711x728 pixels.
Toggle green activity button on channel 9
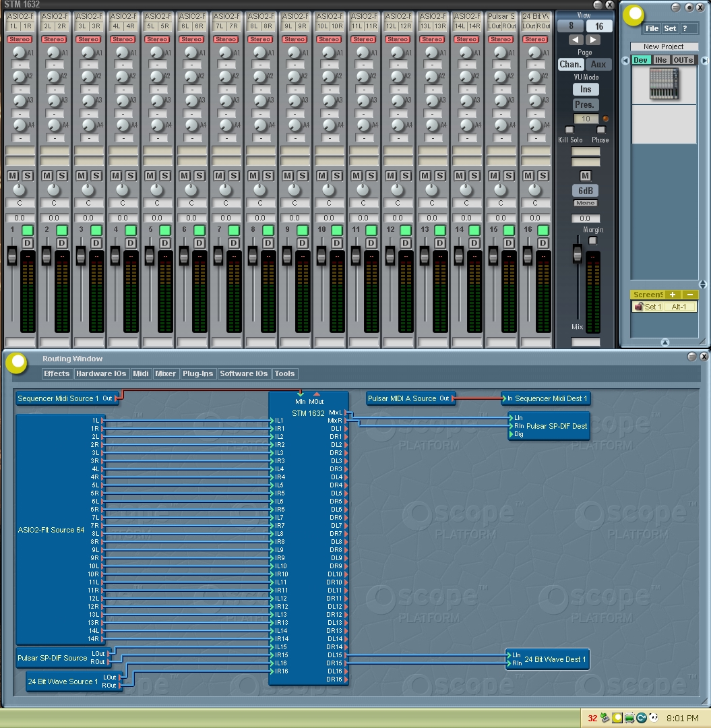[x=303, y=230]
